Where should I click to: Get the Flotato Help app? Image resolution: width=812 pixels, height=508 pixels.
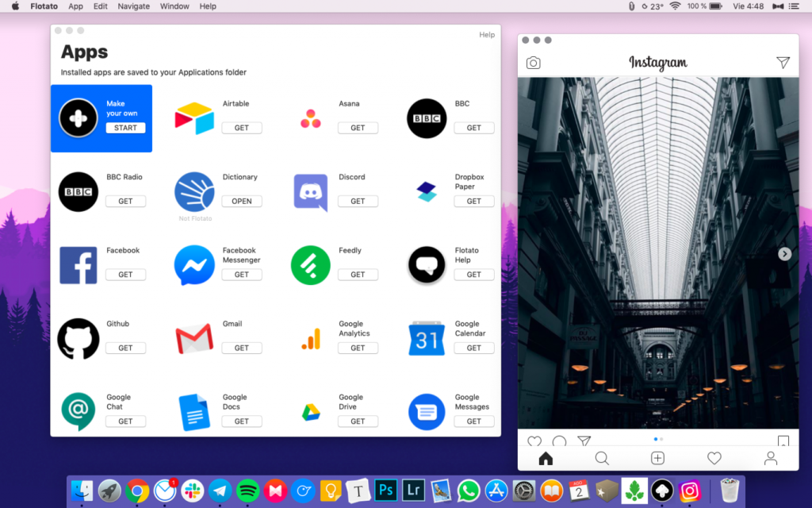(x=474, y=275)
